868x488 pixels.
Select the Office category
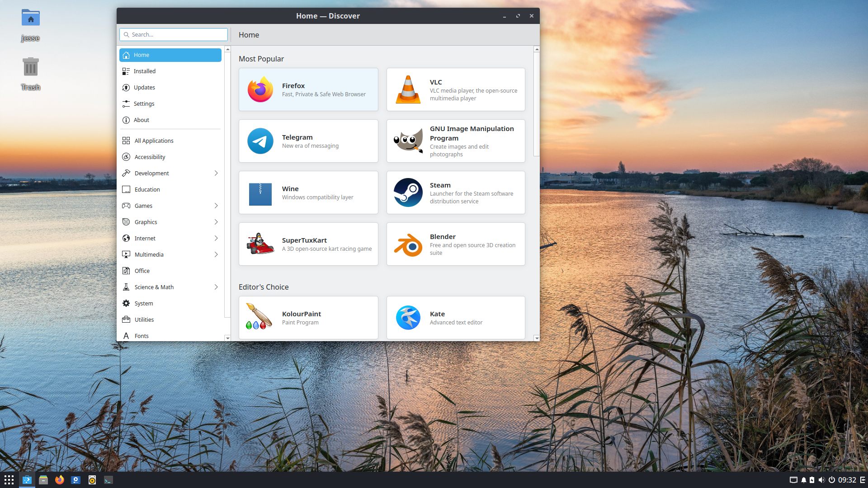170,271
